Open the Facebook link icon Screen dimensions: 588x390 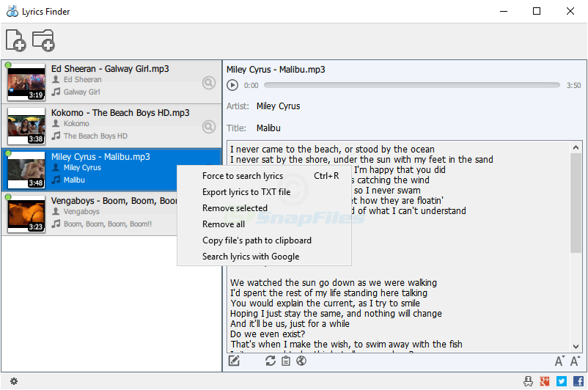tap(577, 381)
